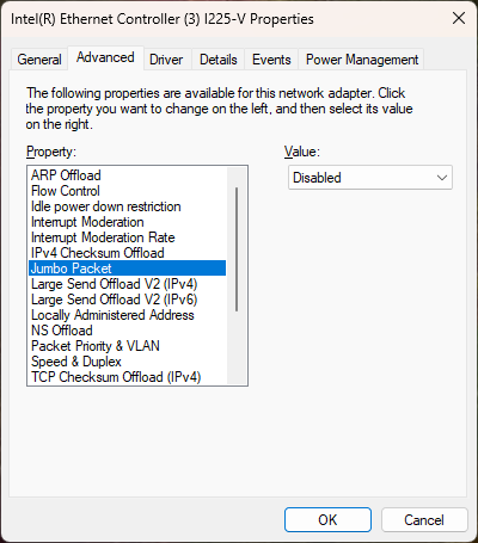The height and width of the screenshot is (544, 478).
Task: Pick IPv4 Checksum Offload property
Action: (127, 253)
